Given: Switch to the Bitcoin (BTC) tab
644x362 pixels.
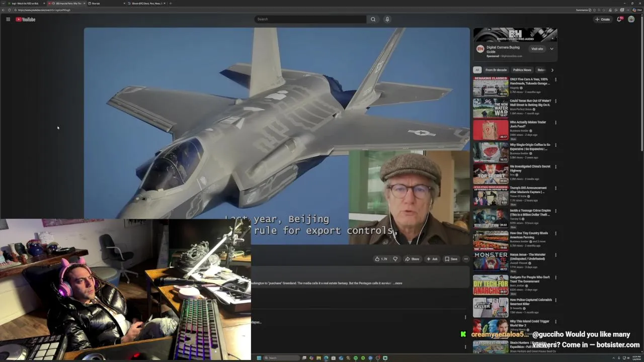Looking at the screenshot, I should (x=146, y=4).
